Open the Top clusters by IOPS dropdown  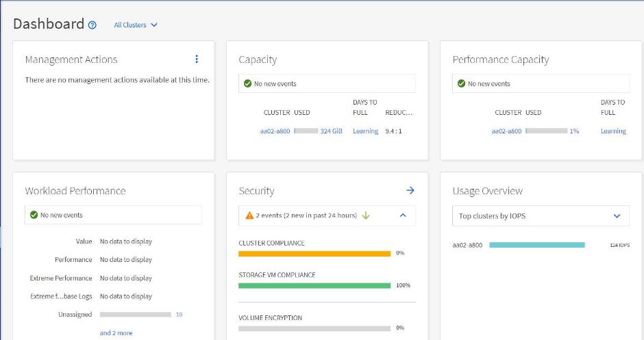(541, 215)
